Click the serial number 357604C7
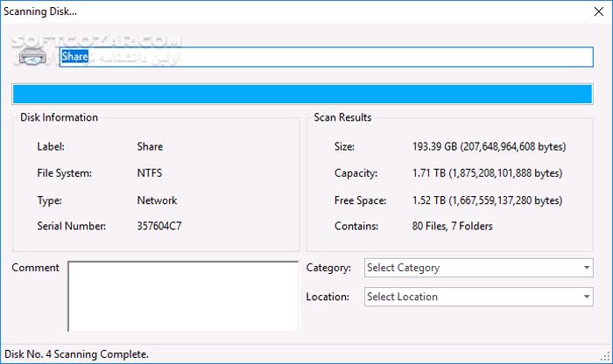The image size is (613, 364). point(159,226)
